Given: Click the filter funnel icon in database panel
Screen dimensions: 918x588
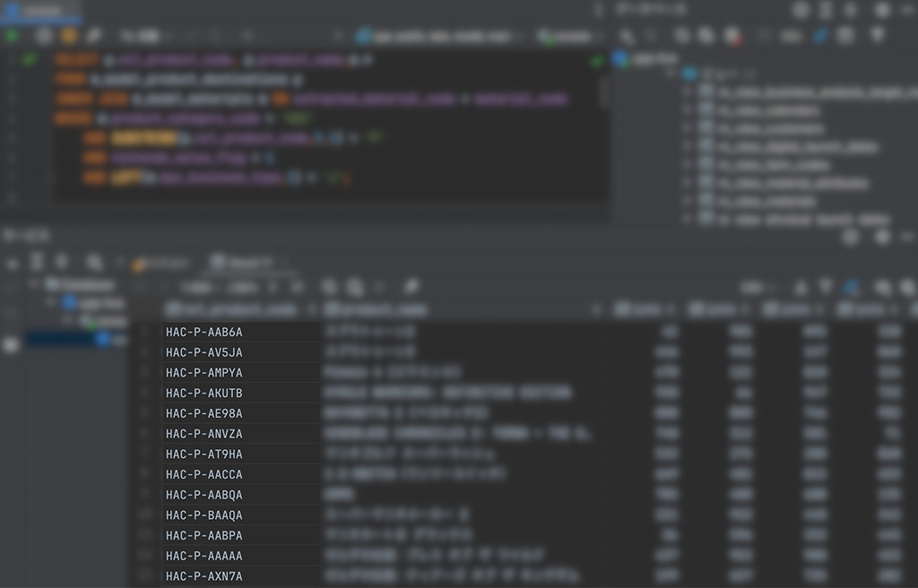Looking at the screenshot, I should pos(877,36).
